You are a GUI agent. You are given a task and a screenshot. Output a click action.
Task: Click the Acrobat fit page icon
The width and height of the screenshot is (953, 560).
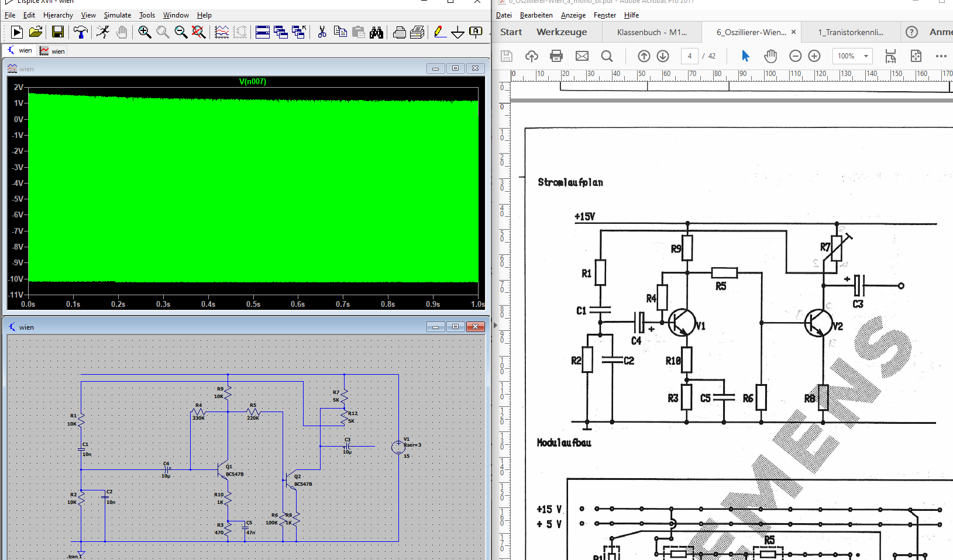point(916,56)
